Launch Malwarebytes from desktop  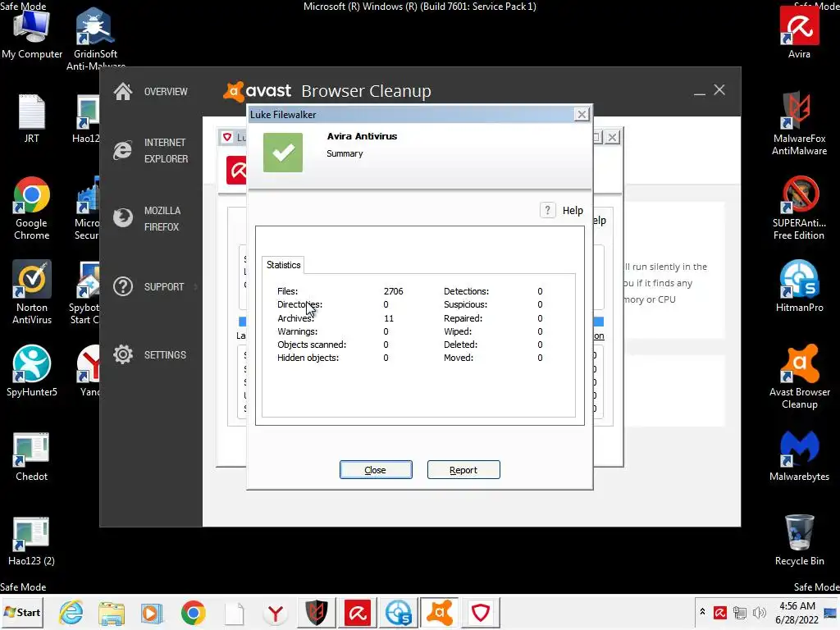click(x=799, y=456)
